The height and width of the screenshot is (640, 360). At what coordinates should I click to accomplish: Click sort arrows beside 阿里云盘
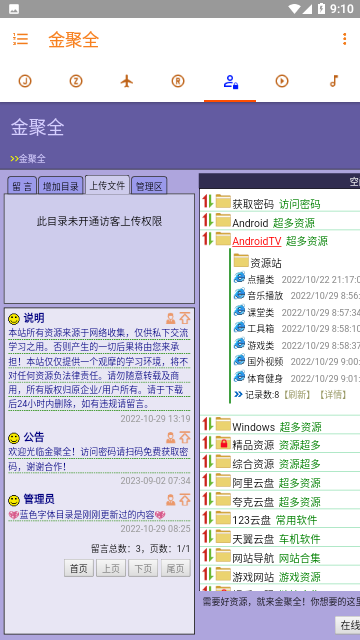coord(208,480)
